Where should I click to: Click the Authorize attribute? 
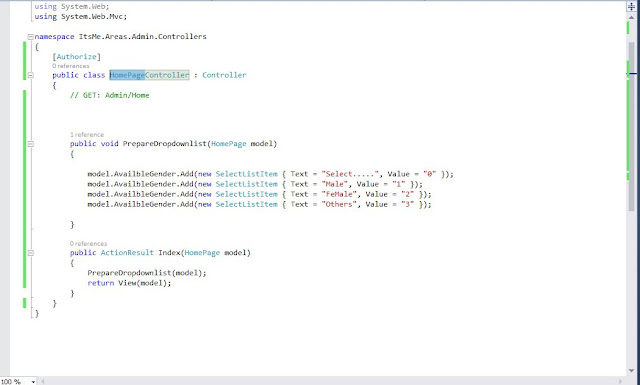click(x=76, y=57)
